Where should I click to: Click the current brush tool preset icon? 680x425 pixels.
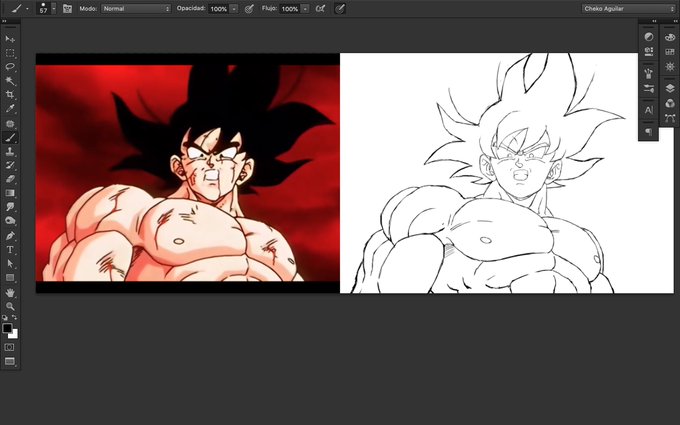click(x=16, y=8)
